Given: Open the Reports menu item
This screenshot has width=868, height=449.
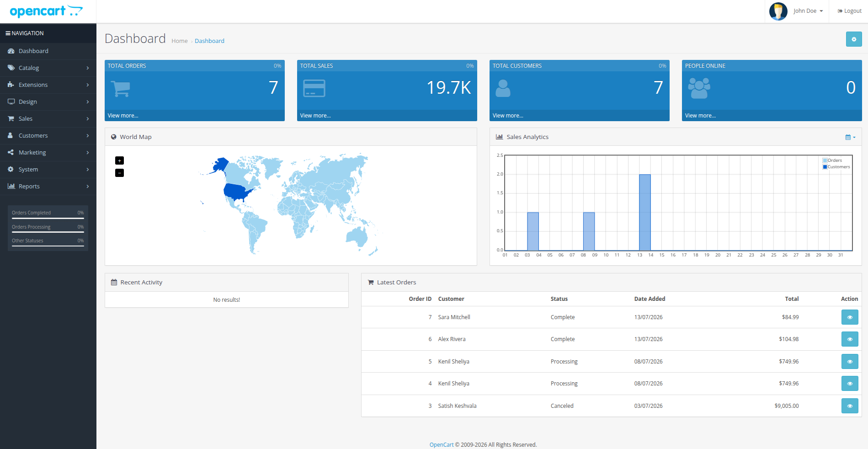Looking at the screenshot, I should click(48, 187).
